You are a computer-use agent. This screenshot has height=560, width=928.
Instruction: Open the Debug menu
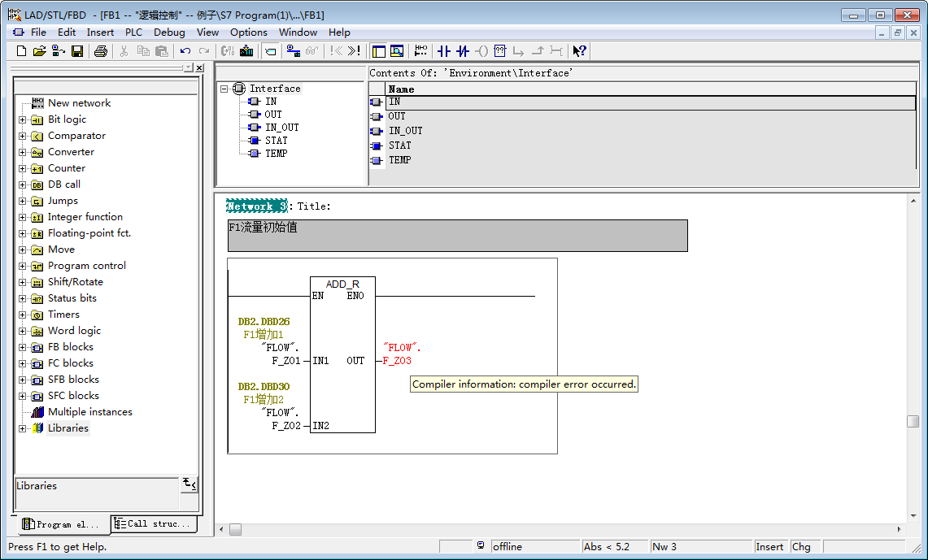click(169, 33)
